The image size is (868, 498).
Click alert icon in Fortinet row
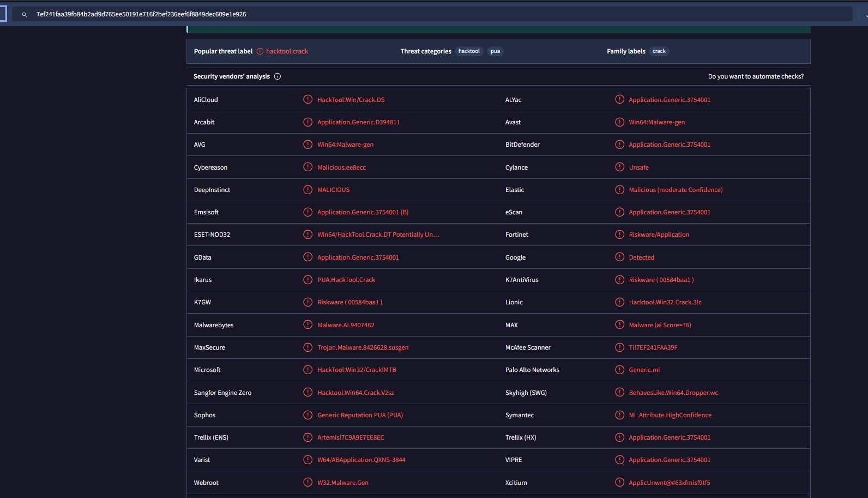pyautogui.click(x=619, y=235)
